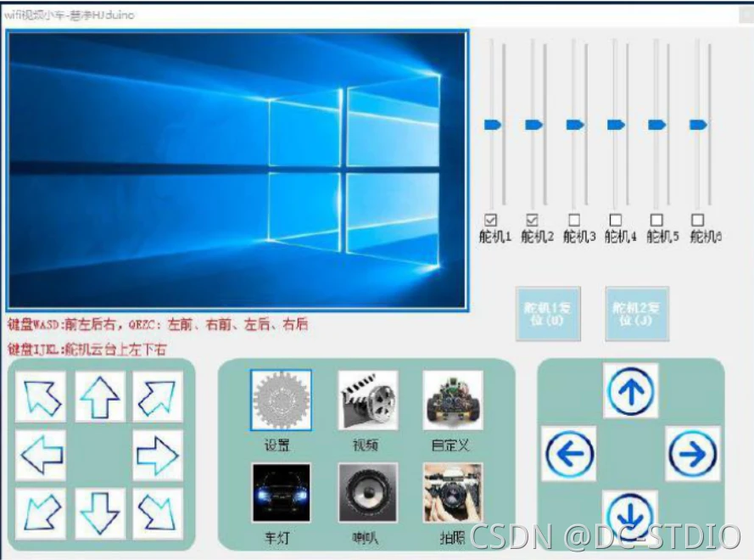Viewport: 754px width, 560px height.
Task: Uncheck the 舵机1 checkbox
Action: tap(490, 220)
